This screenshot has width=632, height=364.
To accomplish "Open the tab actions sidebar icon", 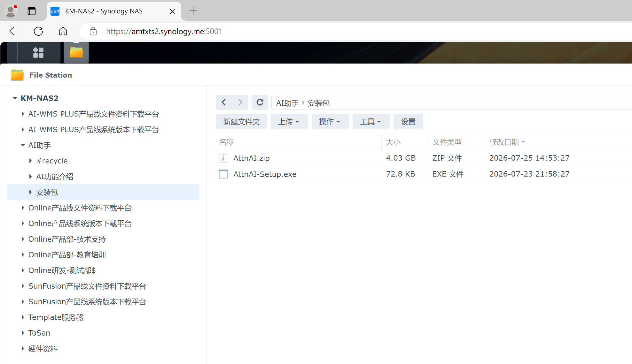I will click(31, 11).
